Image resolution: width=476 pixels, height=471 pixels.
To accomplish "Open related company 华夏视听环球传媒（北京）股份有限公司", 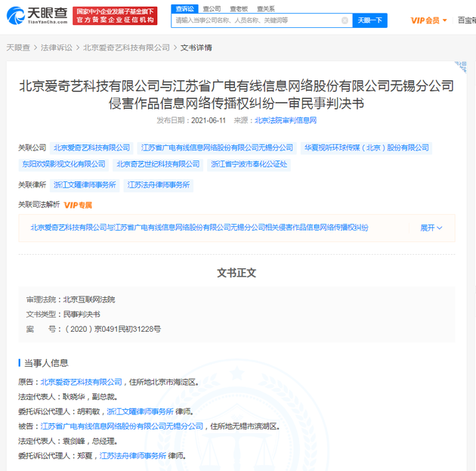I will pyautogui.click(x=366, y=148).
